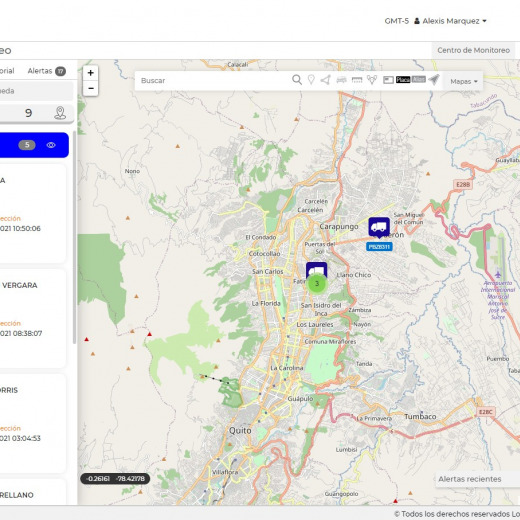
Task: Click the Alertas count badge 17
Action: tap(60, 71)
